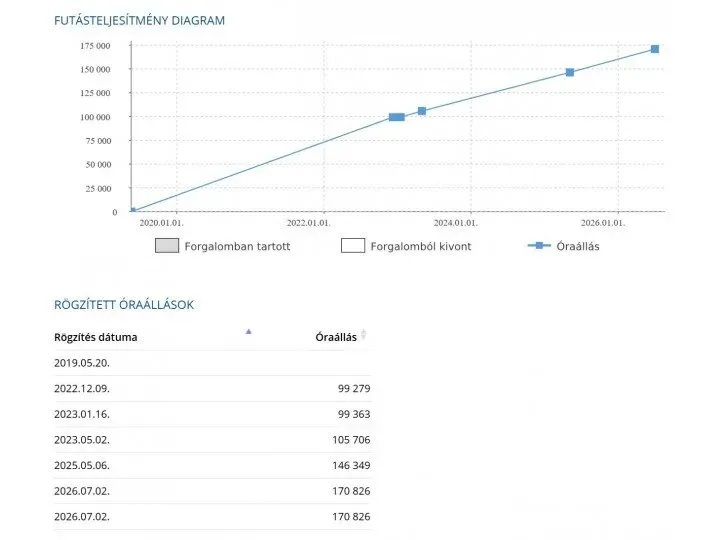The image size is (720, 540).
Task: Toggle Forgalomban tartott legend swatch
Action: point(167,246)
